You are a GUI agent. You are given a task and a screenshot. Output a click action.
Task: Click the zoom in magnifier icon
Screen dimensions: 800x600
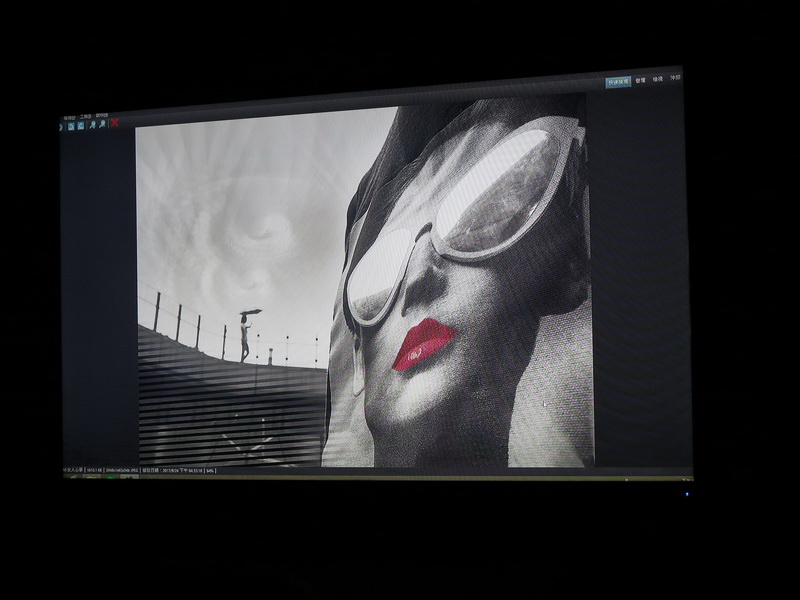tap(92, 125)
